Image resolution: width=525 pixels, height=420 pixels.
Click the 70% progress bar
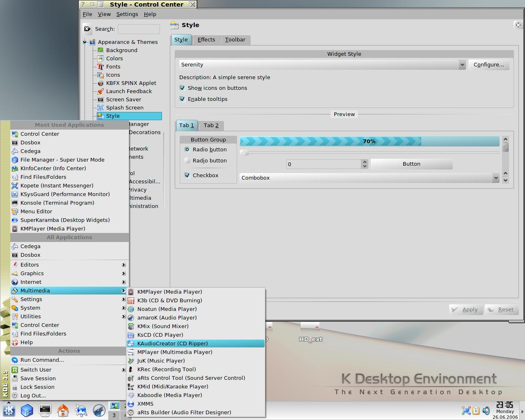[x=370, y=142]
